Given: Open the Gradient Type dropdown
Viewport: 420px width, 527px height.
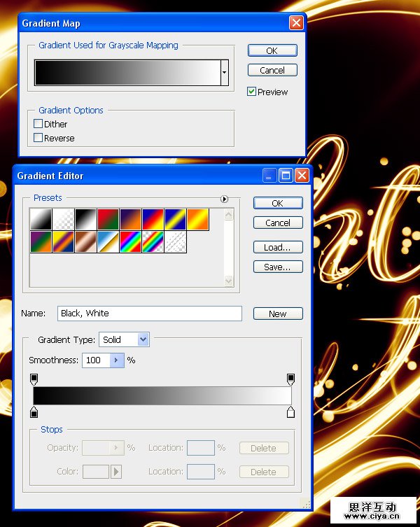Looking at the screenshot, I should pos(143,339).
